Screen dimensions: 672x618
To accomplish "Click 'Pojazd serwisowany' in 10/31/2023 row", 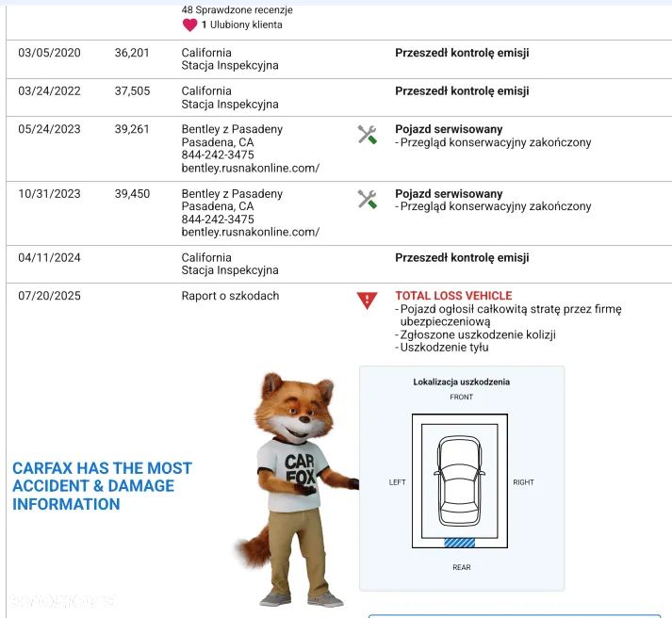I will click(449, 193).
